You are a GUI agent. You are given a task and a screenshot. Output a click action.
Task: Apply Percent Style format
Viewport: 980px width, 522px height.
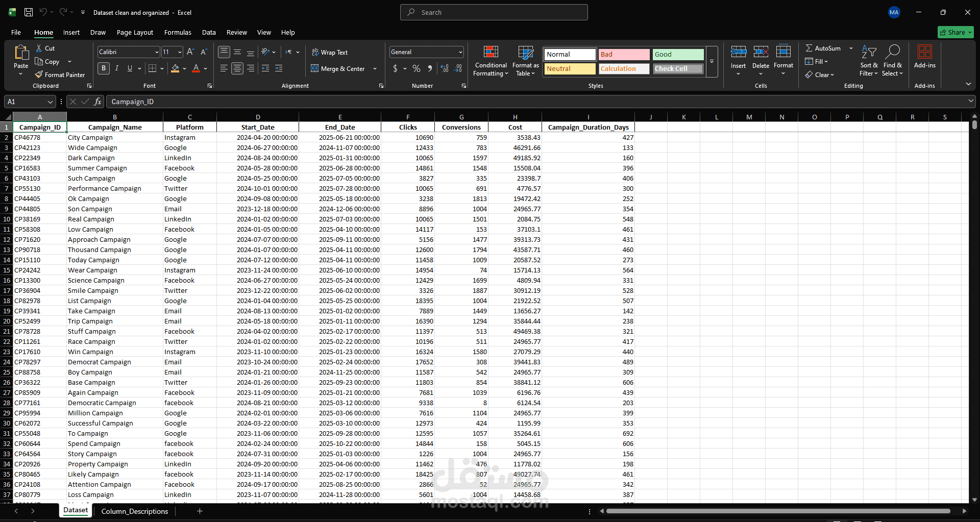pos(416,68)
